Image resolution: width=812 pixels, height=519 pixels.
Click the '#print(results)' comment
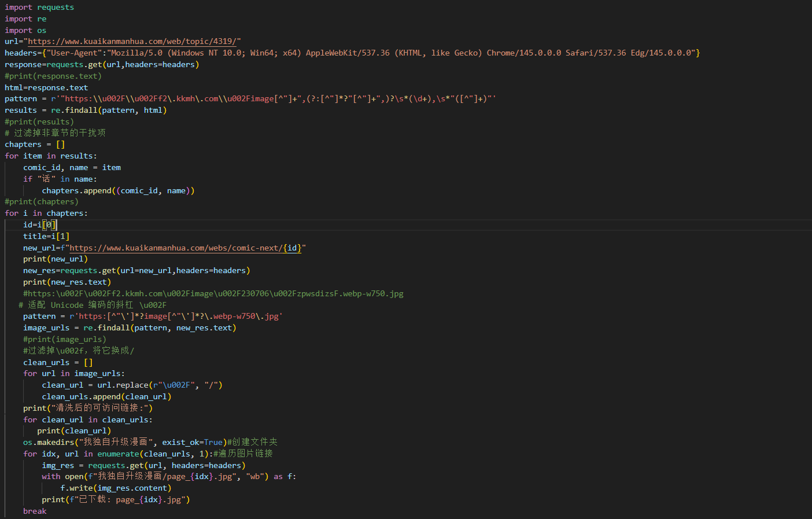[39, 122]
